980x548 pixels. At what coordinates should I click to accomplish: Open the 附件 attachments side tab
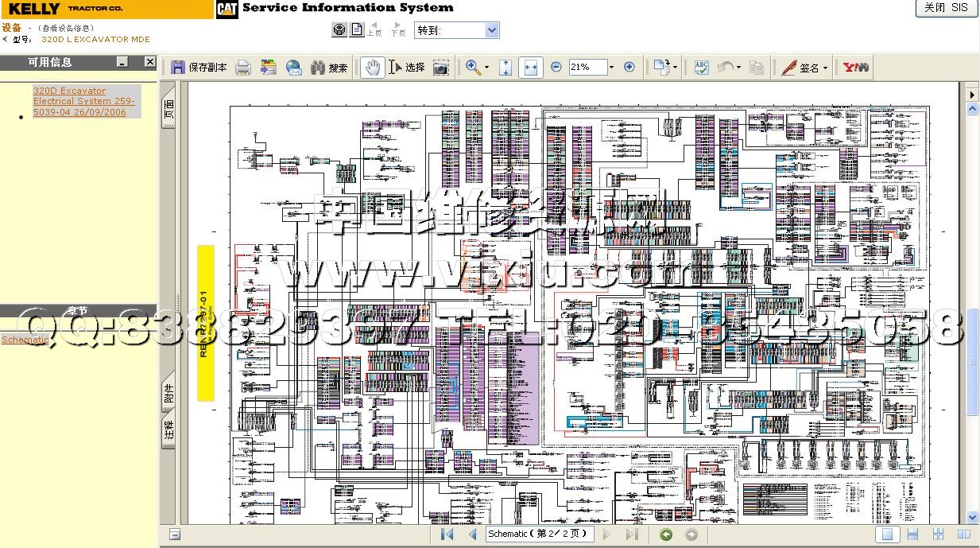[168, 392]
